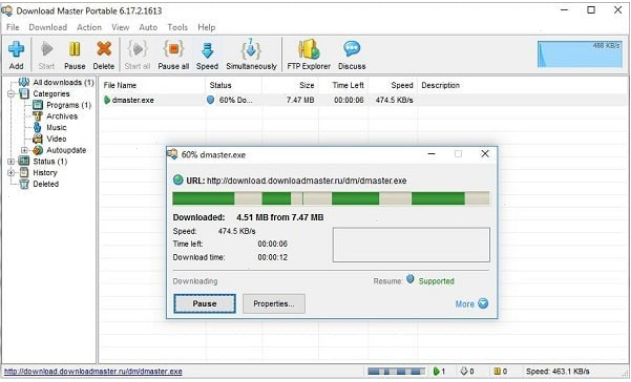Click the speed graph in toolbar
Image resolution: width=631 pixels, height=382 pixels.
click(x=580, y=54)
